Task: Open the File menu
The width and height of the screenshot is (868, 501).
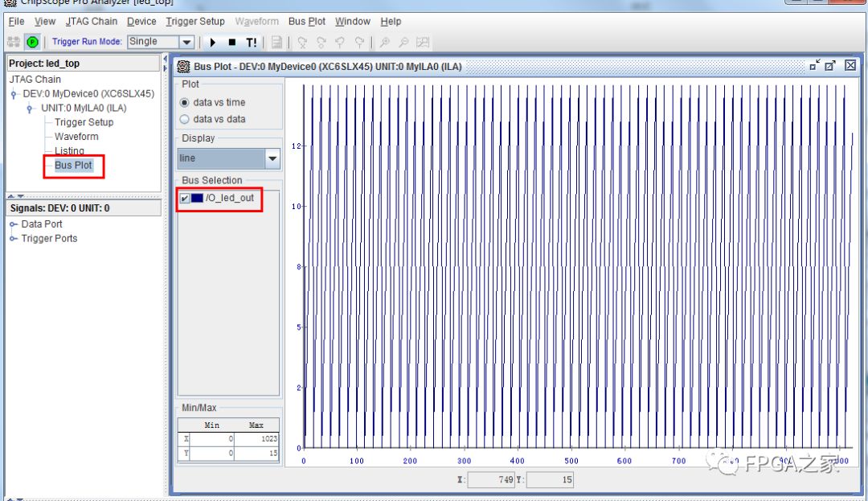Action: [x=16, y=22]
